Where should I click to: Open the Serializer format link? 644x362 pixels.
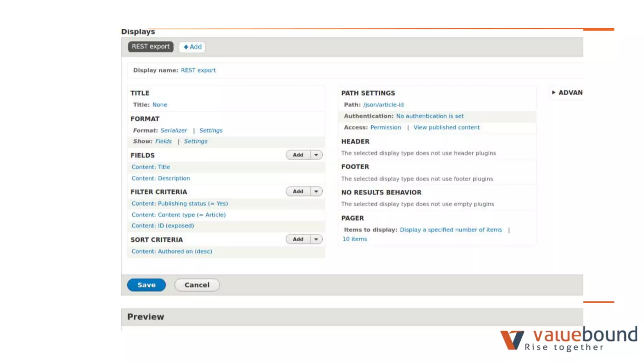point(174,130)
